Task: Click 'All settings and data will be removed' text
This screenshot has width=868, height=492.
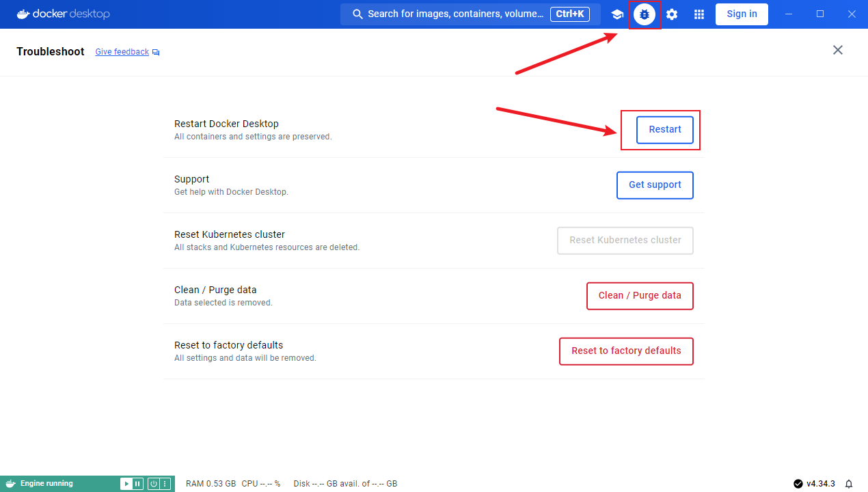Action: tap(245, 358)
